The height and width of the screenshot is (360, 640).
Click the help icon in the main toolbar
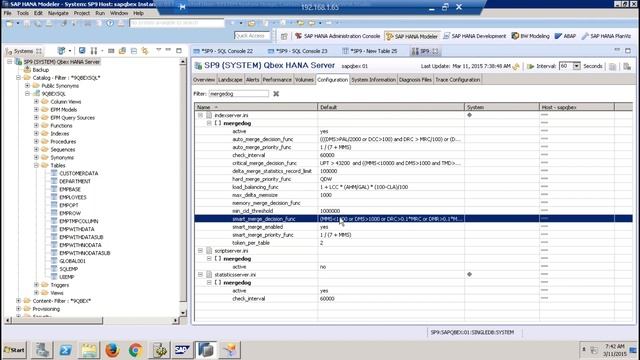(x=109, y=23)
